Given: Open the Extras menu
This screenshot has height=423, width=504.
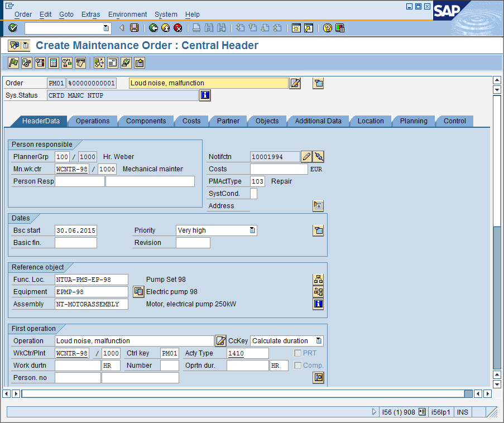Looking at the screenshot, I should click(90, 15).
